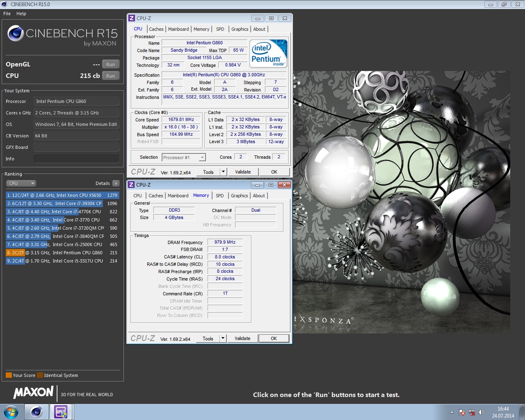Open Cinebench from the taskbar icon

pyautogui.click(x=36, y=412)
